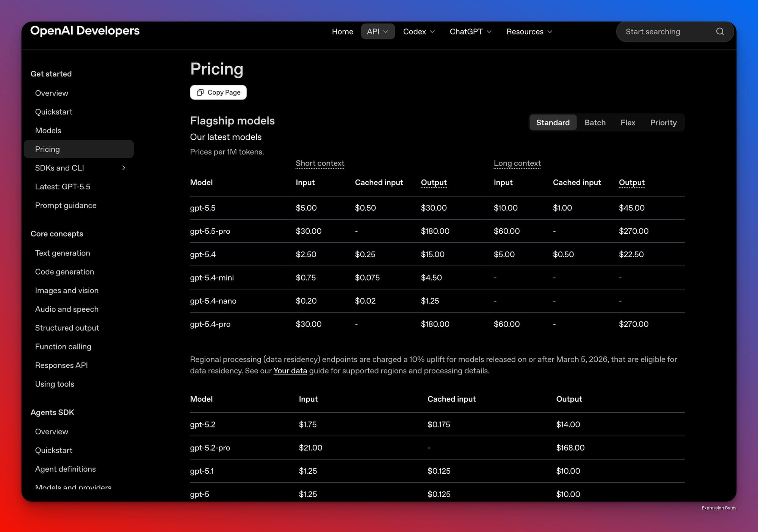This screenshot has height=532, width=758.
Task: Open Images and vision page
Action: point(67,290)
